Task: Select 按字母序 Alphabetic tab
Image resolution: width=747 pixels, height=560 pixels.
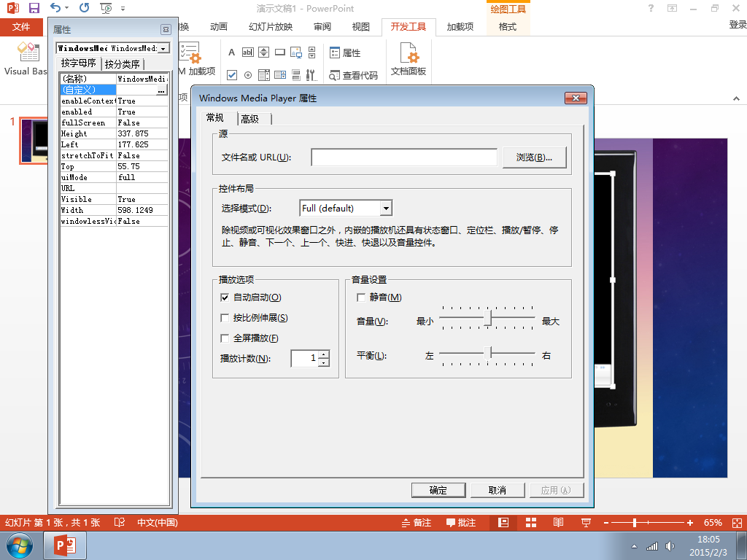Action: pos(79,63)
